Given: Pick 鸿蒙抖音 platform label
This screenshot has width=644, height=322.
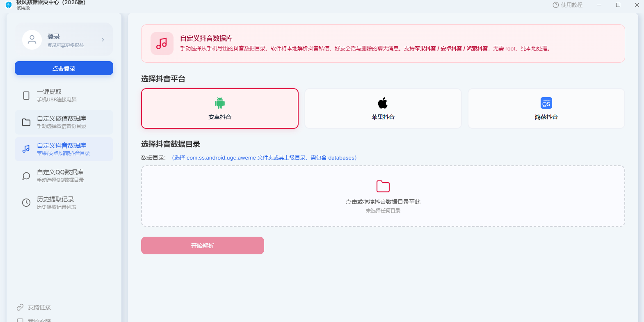Looking at the screenshot, I should pos(546,117).
